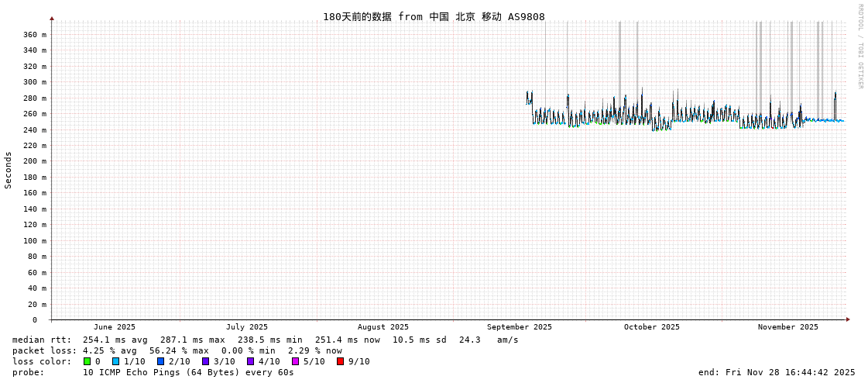Click the RRDTOOL / TOBI OETIKER watermark

tap(859, 47)
